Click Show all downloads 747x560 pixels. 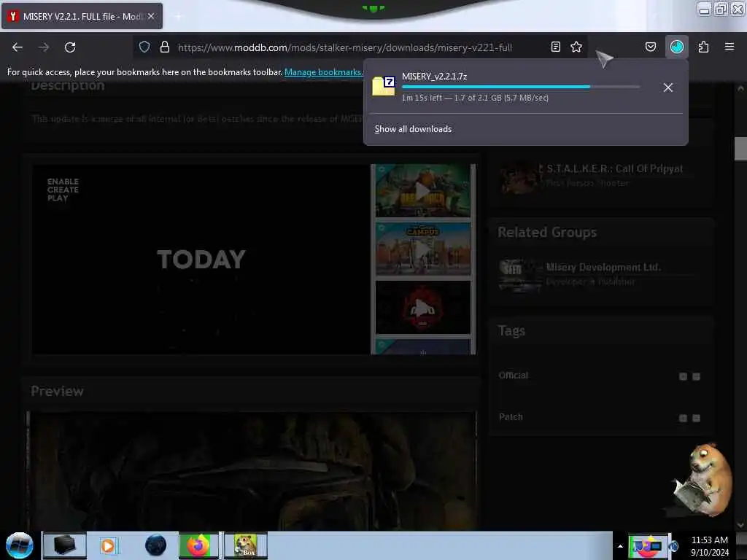[413, 129]
